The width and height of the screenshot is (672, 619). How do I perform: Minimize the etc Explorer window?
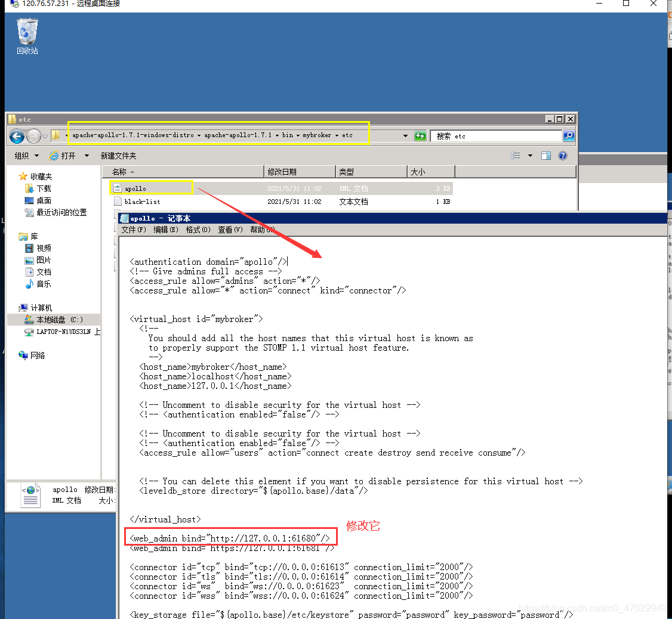(x=550, y=119)
